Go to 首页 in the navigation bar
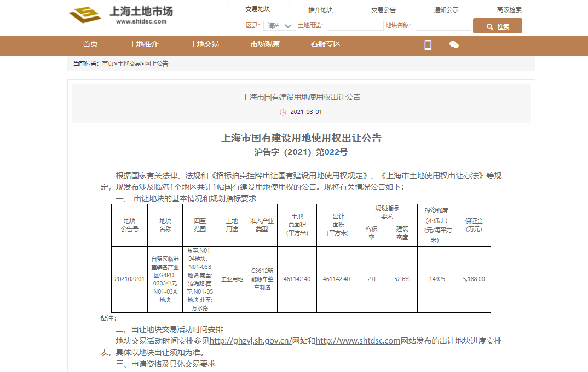Viewport: 588px width, 372px height. click(90, 44)
